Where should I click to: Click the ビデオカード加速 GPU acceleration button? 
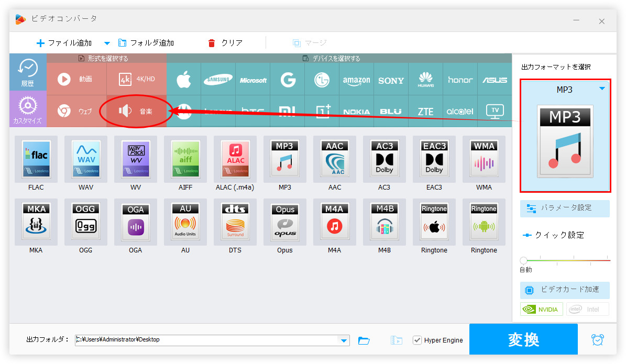(x=565, y=290)
